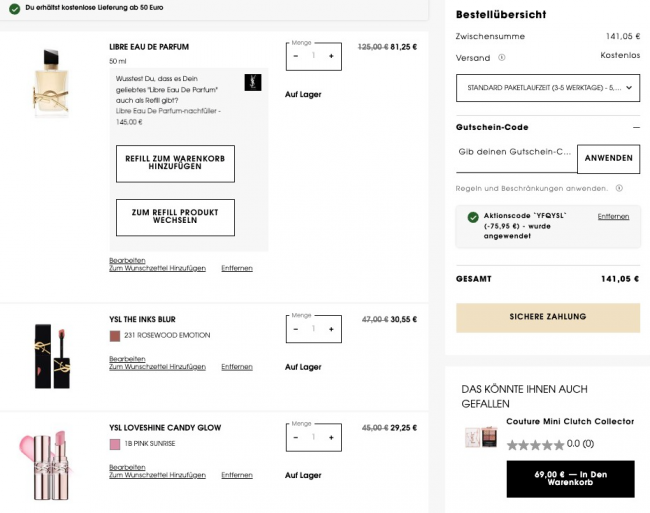Click the plus icon for Libre Eau De Parfum quantity
Viewport: 650px width, 513px height.
(330, 56)
